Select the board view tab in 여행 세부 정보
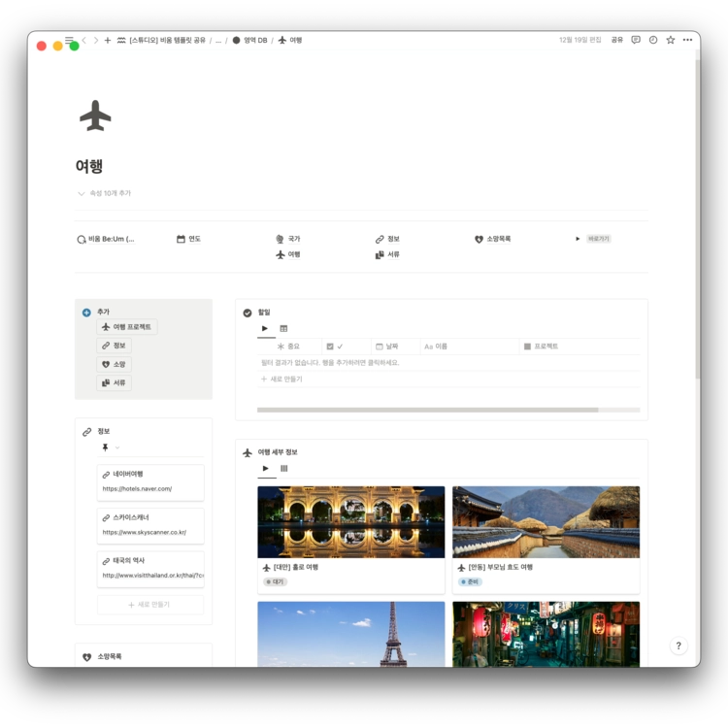728x728 pixels. click(x=284, y=469)
